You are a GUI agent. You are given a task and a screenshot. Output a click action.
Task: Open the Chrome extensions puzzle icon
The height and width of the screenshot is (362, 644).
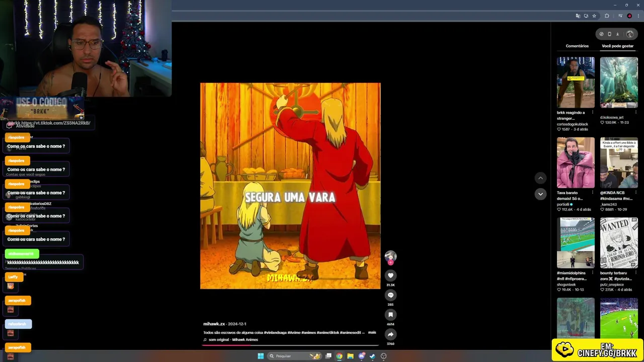[607, 16]
